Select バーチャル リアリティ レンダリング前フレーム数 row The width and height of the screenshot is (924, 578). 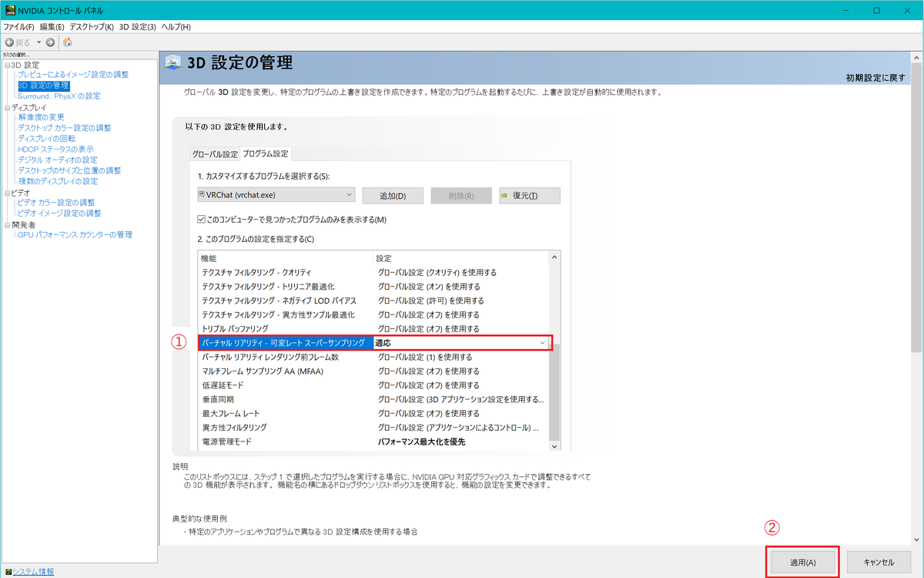pos(373,357)
